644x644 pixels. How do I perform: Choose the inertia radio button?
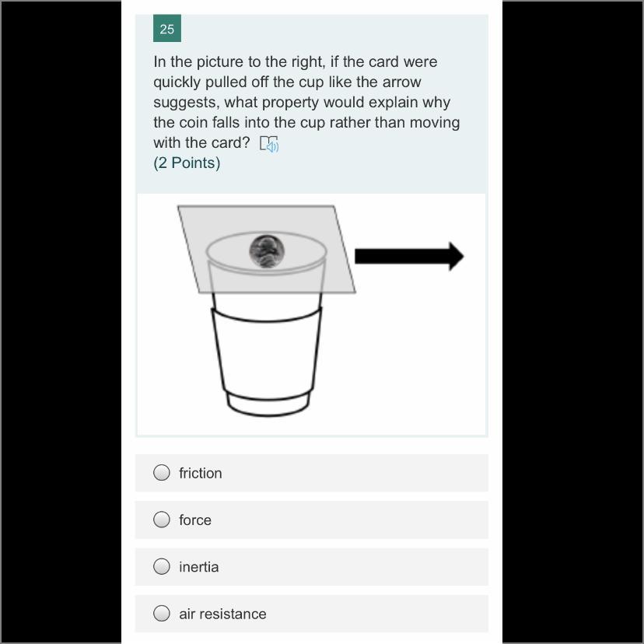coord(162,566)
